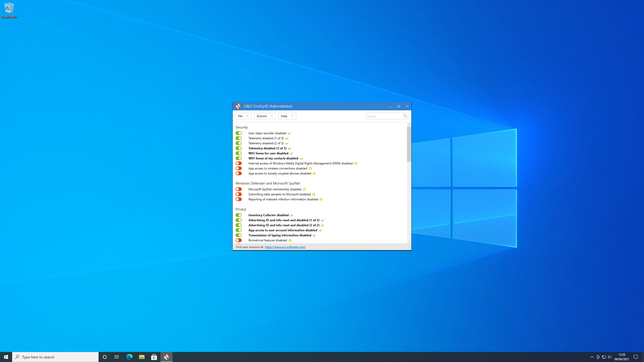Enable Internet access of Windows Media DRM disabled switch

tap(238, 163)
